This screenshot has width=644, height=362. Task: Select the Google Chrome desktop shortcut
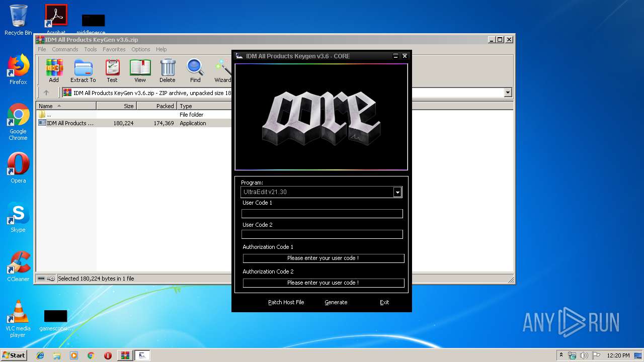[18, 122]
